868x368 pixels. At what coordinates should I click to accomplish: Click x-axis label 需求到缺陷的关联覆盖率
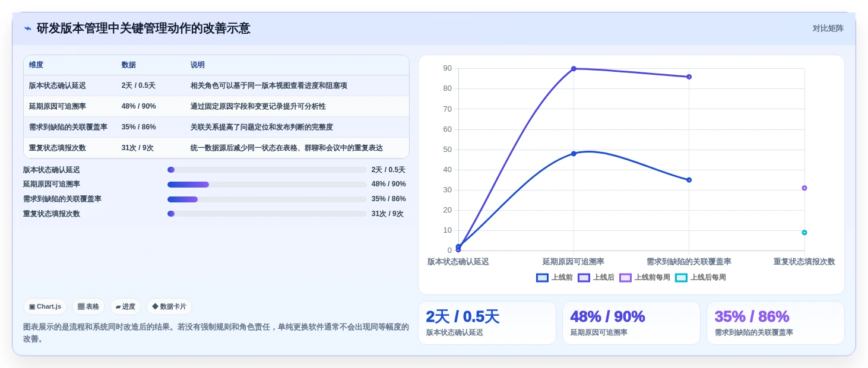click(x=689, y=262)
